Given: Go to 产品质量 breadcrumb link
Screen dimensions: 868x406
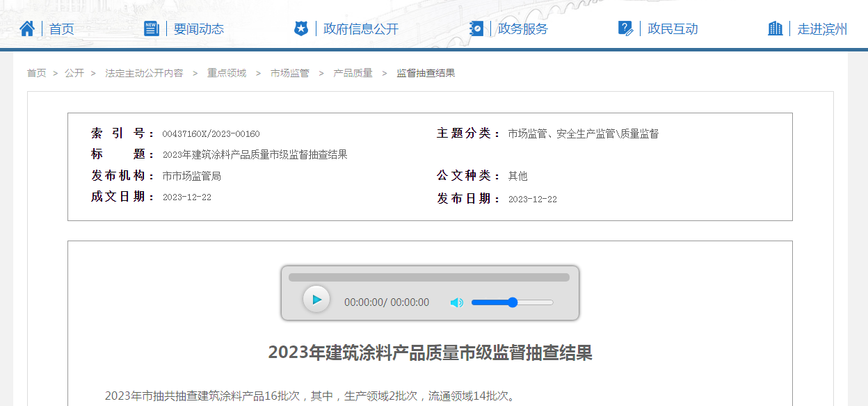Looking at the screenshot, I should coord(353,73).
